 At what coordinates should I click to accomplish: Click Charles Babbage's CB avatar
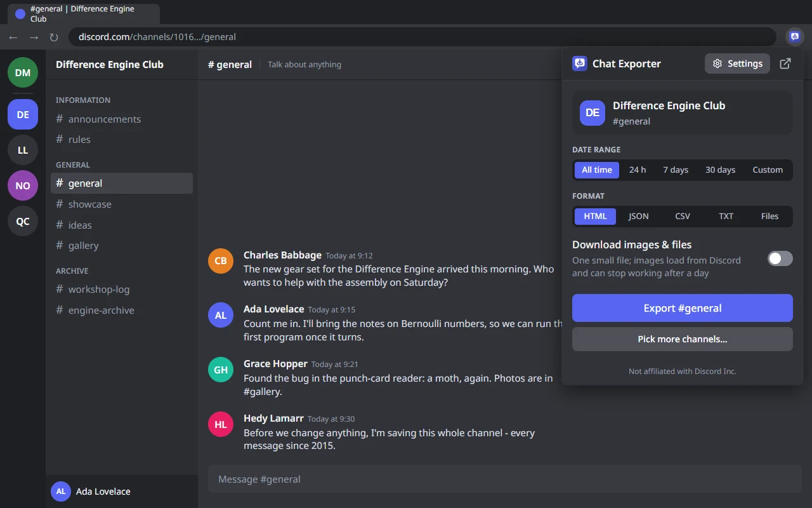(221, 261)
